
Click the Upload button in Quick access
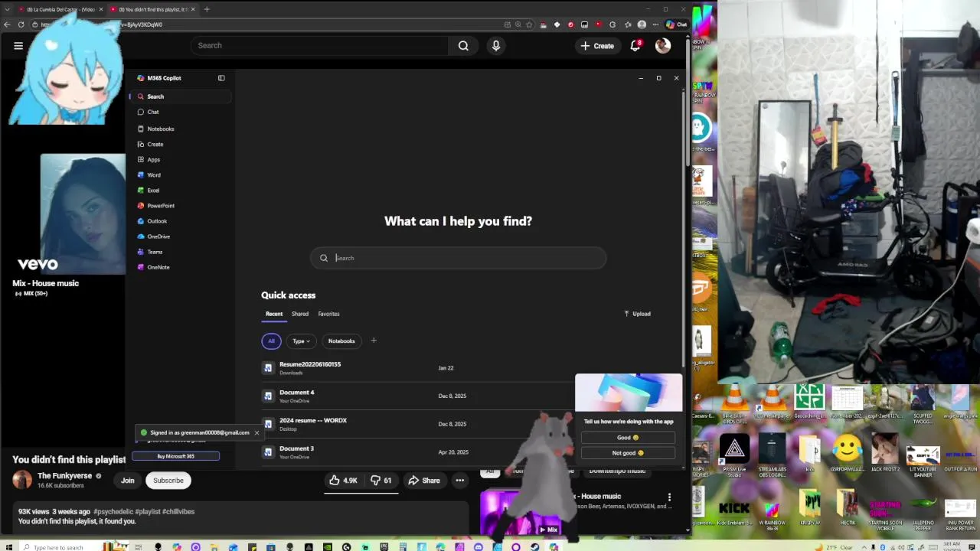coord(637,314)
